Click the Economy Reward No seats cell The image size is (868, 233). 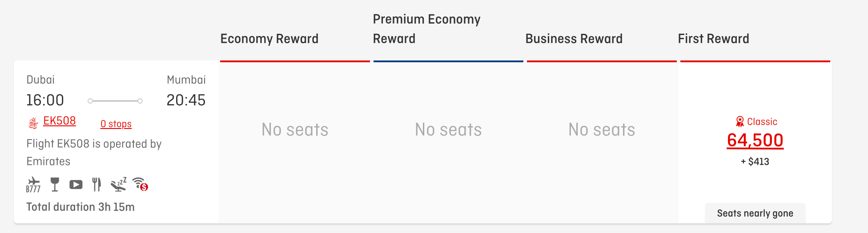295,130
